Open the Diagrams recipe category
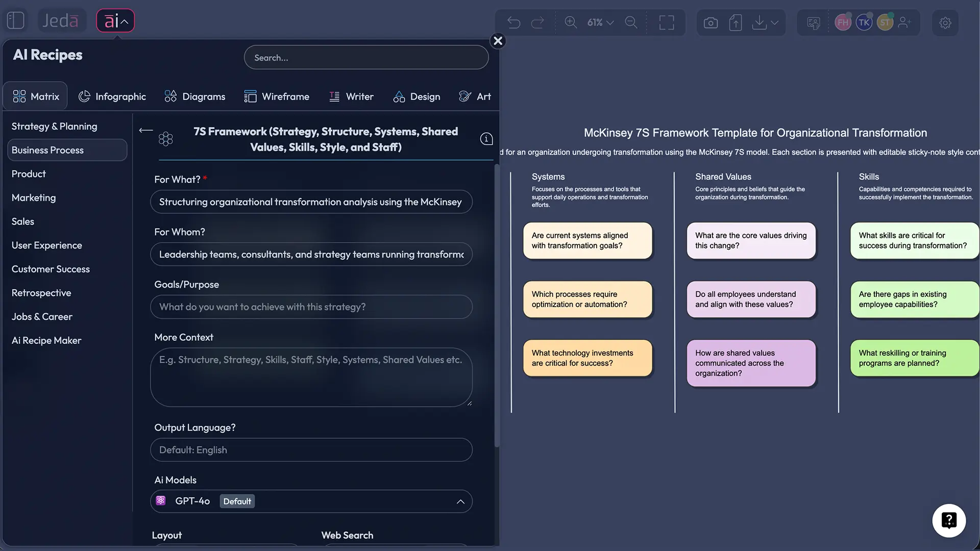 click(195, 96)
